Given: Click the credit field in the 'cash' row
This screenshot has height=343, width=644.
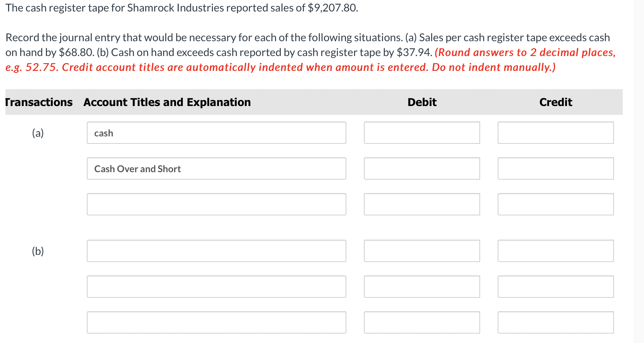Looking at the screenshot, I should [x=555, y=133].
